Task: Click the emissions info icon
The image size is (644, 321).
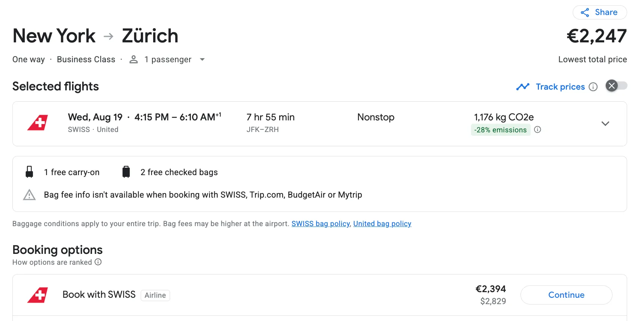Action: click(x=537, y=130)
